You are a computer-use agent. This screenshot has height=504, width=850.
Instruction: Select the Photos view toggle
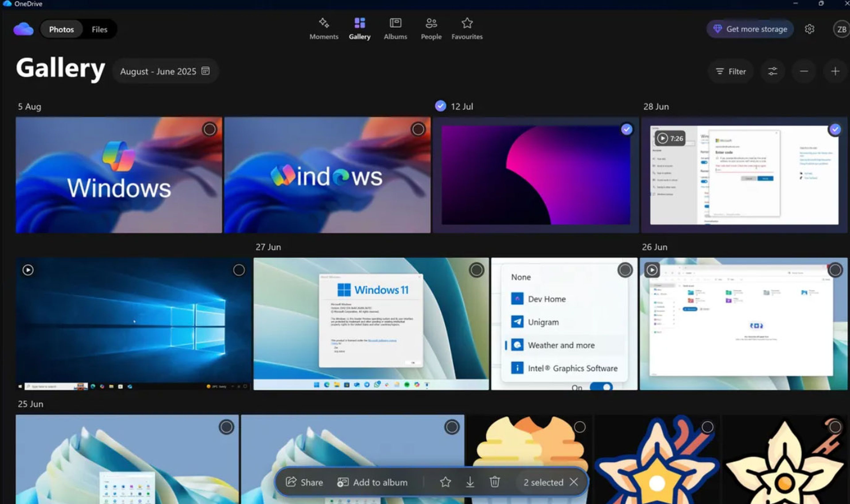point(61,29)
